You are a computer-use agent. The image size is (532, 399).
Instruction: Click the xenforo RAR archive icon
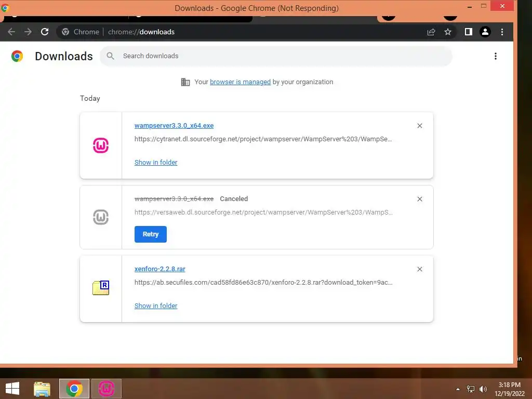point(101,288)
